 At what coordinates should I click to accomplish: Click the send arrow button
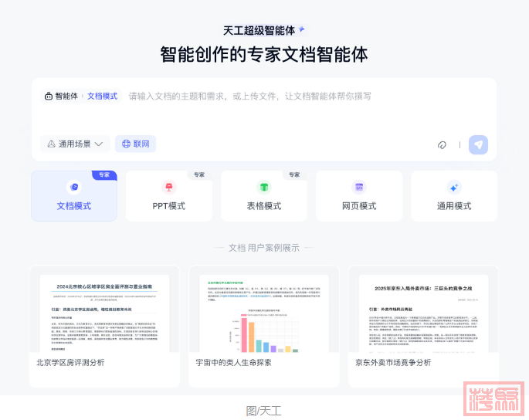479,144
